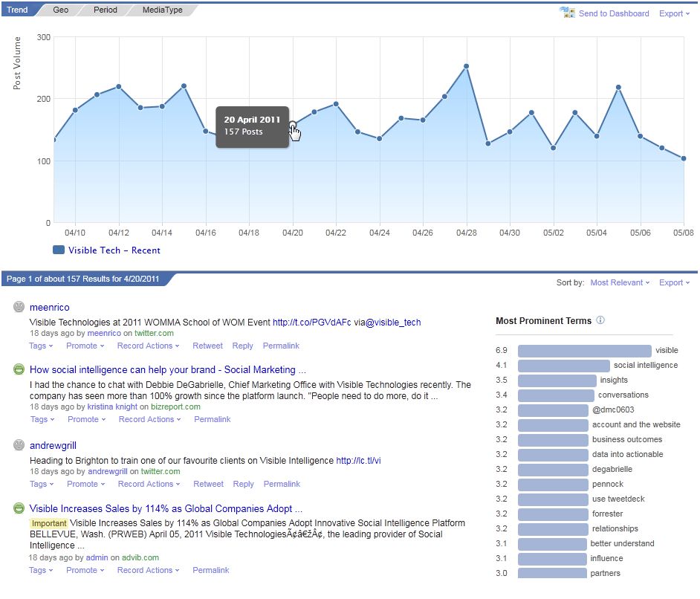
Task: Click the smiley icon beside andrewgrill
Action: (17, 446)
